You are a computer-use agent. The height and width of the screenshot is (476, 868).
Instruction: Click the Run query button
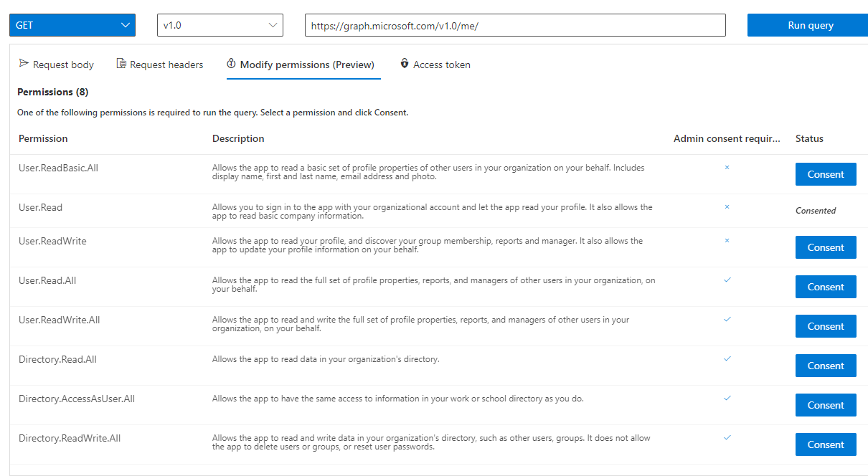(808, 25)
